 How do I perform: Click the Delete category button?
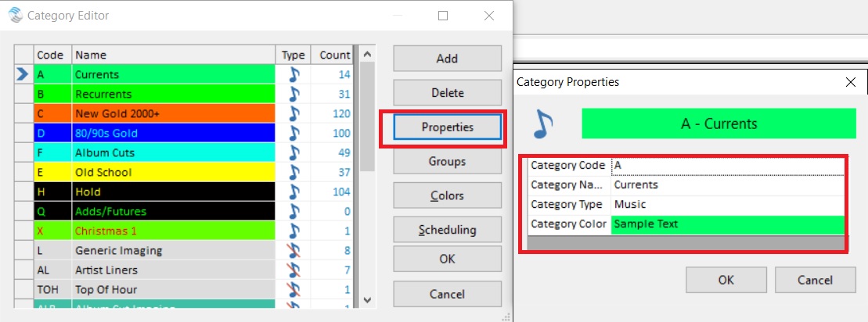[447, 93]
